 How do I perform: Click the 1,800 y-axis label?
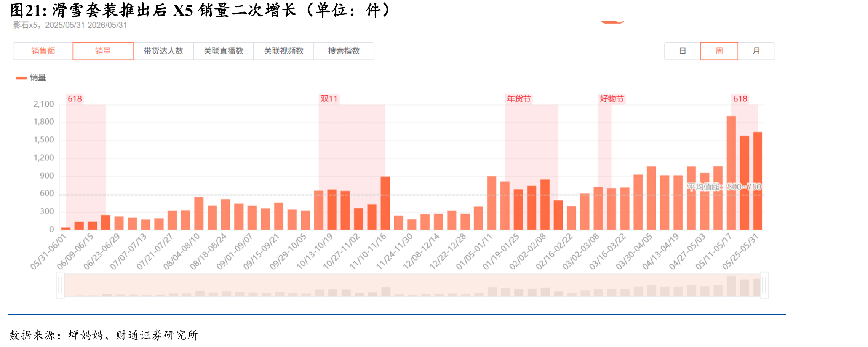pos(44,122)
